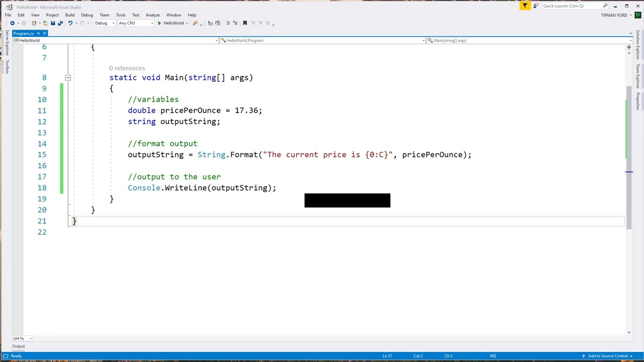The width and height of the screenshot is (644, 362).
Task: Click the Find in Files toolbar icon
Action: coord(195,23)
